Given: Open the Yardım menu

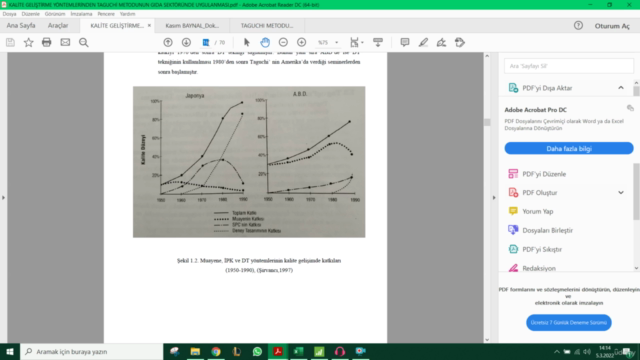Looking at the screenshot, I should [x=127, y=14].
